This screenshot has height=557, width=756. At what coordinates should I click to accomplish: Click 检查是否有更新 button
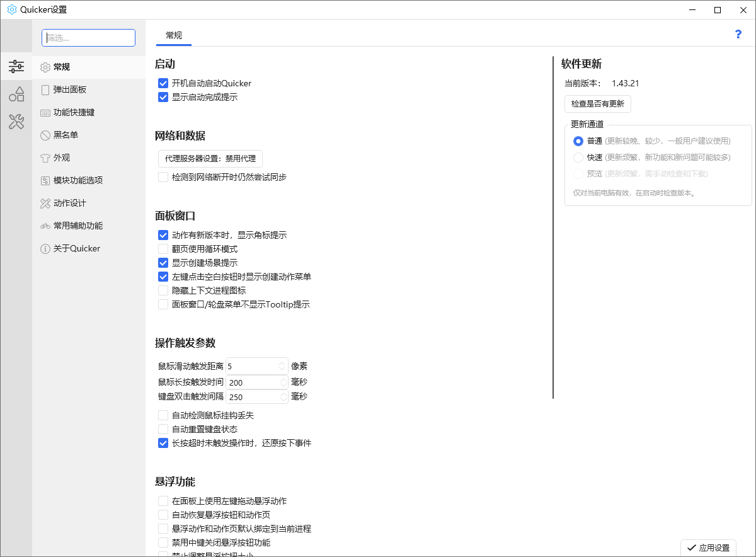point(598,104)
